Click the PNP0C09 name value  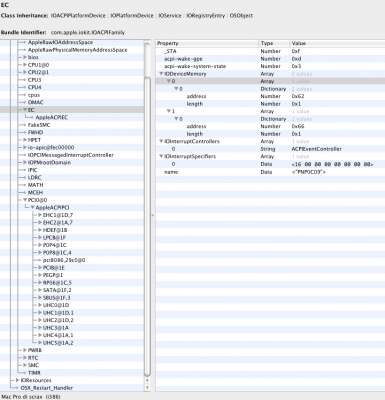coord(309,172)
